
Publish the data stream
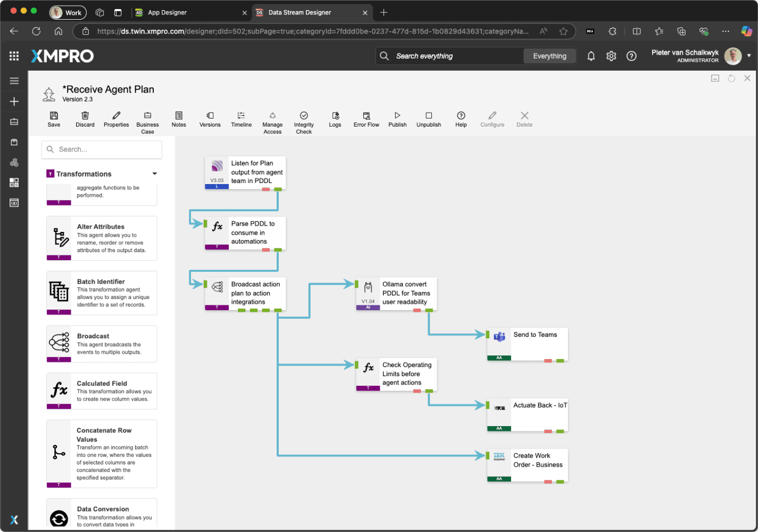click(397, 119)
